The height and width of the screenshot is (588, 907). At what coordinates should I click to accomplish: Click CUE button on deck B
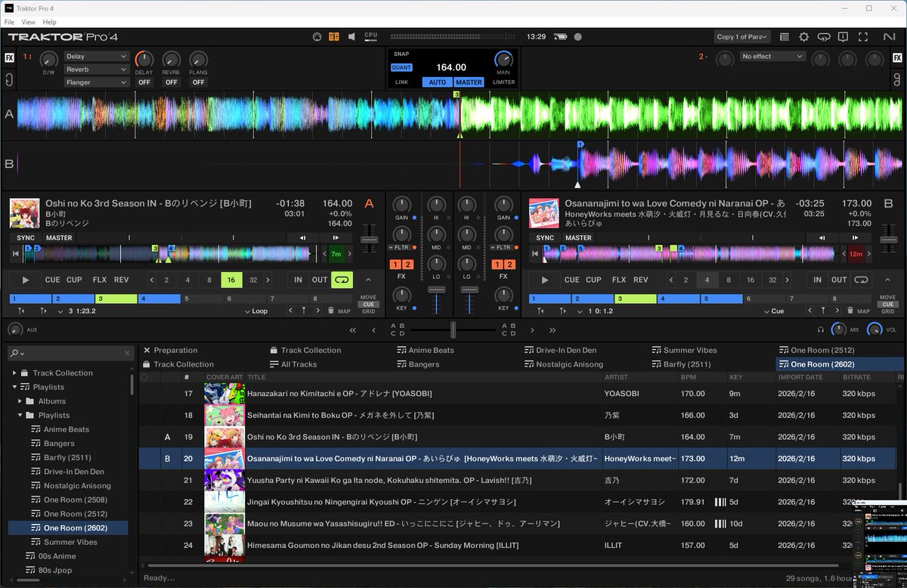(572, 280)
